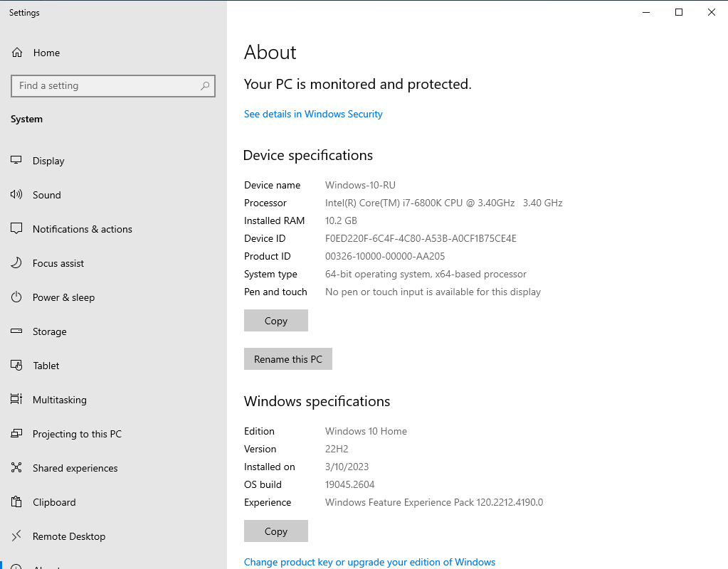728x569 pixels.
Task: Open the Projecting to this PC icon
Action: 16,434
